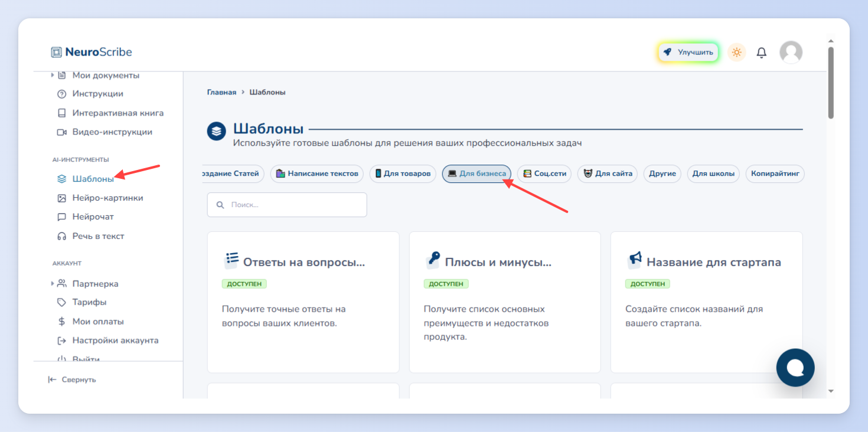Click the search magnifier icon
This screenshot has height=432, width=868.
point(220,205)
